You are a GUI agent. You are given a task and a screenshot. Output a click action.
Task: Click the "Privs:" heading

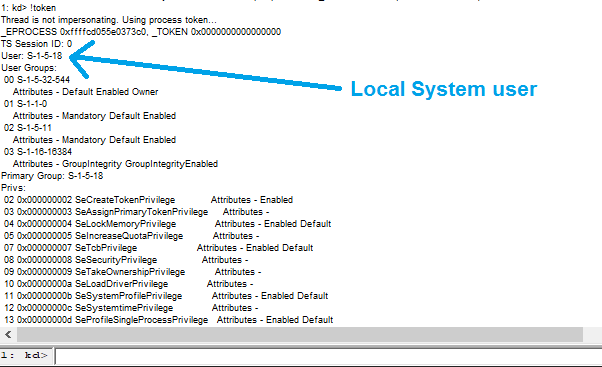(x=13, y=188)
